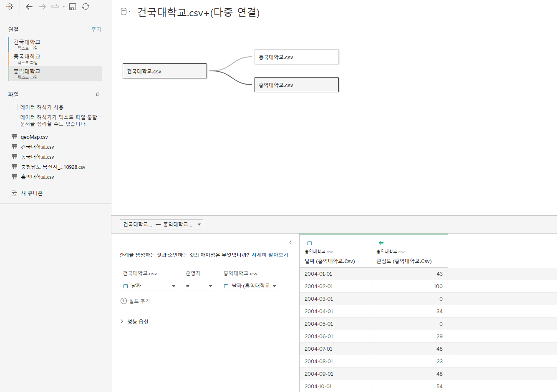Click the value cell 23

tap(409, 362)
